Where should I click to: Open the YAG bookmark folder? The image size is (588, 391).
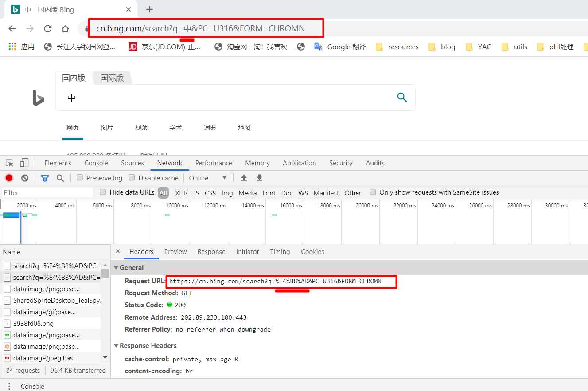pyautogui.click(x=479, y=47)
